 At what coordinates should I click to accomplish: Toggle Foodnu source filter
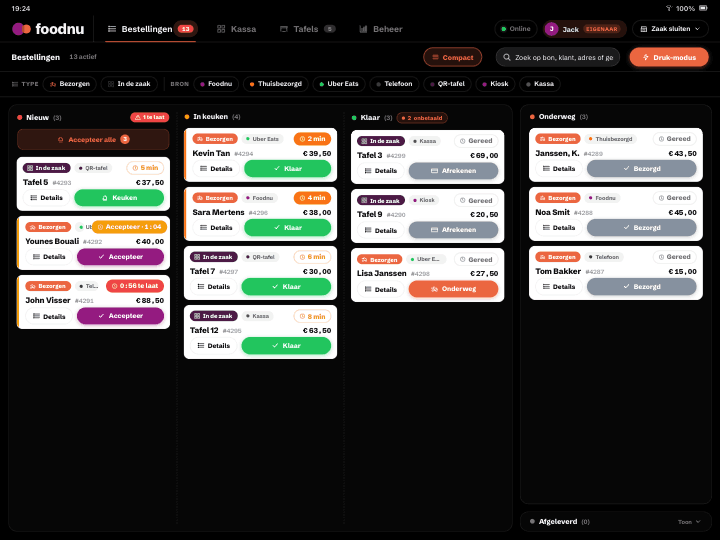[x=216, y=84]
